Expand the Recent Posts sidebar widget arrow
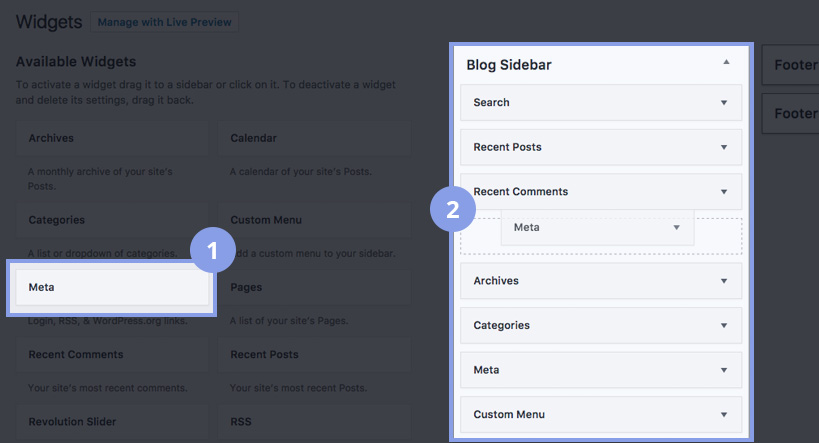Image resolution: width=819 pixels, height=443 pixels. (724, 147)
